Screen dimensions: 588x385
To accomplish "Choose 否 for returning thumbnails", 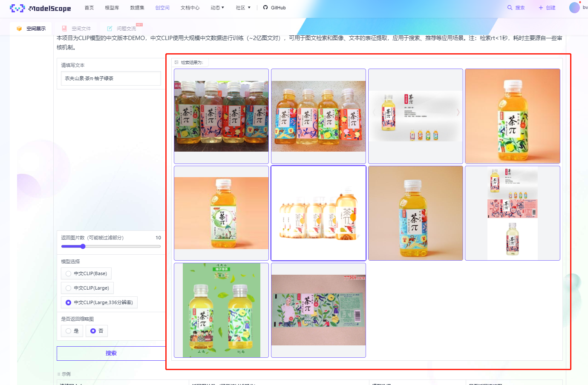I will click(97, 331).
